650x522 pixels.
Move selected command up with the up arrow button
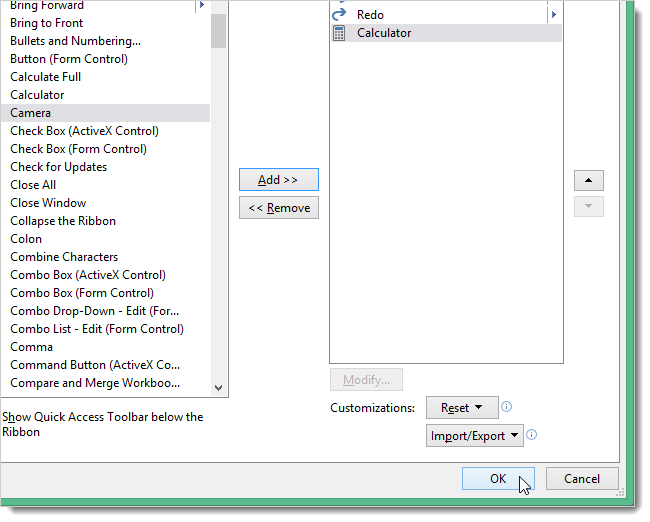[589, 180]
